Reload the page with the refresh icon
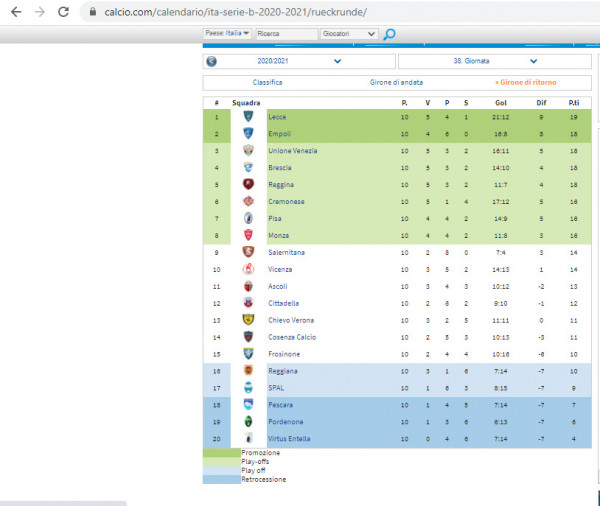 [x=63, y=12]
